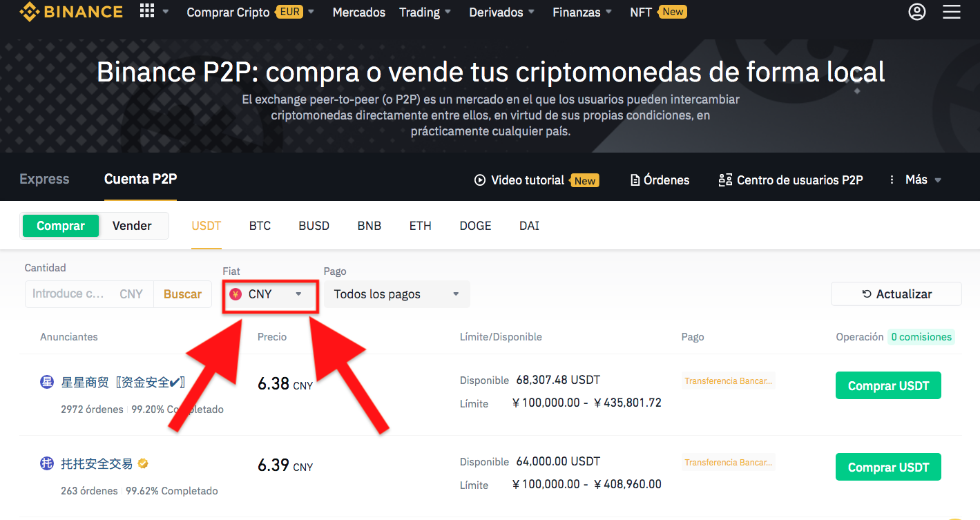The image size is (980, 520).
Task: Click the Precio column header
Action: point(272,337)
